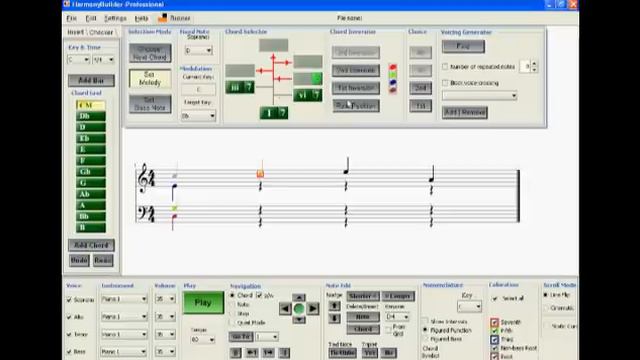The image size is (640, 360).
Task: Lower the note with the down arrow button
Action: tap(334, 318)
